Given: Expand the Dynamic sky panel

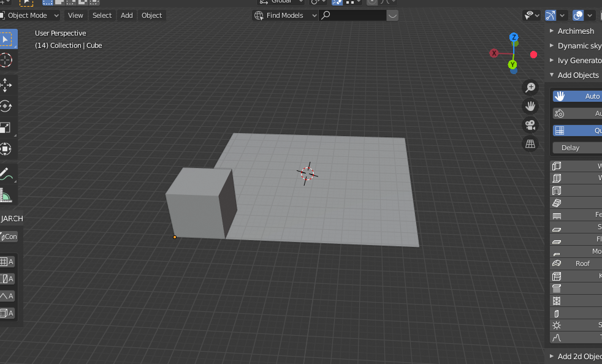Looking at the screenshot, I should click(x=576, y=46).
